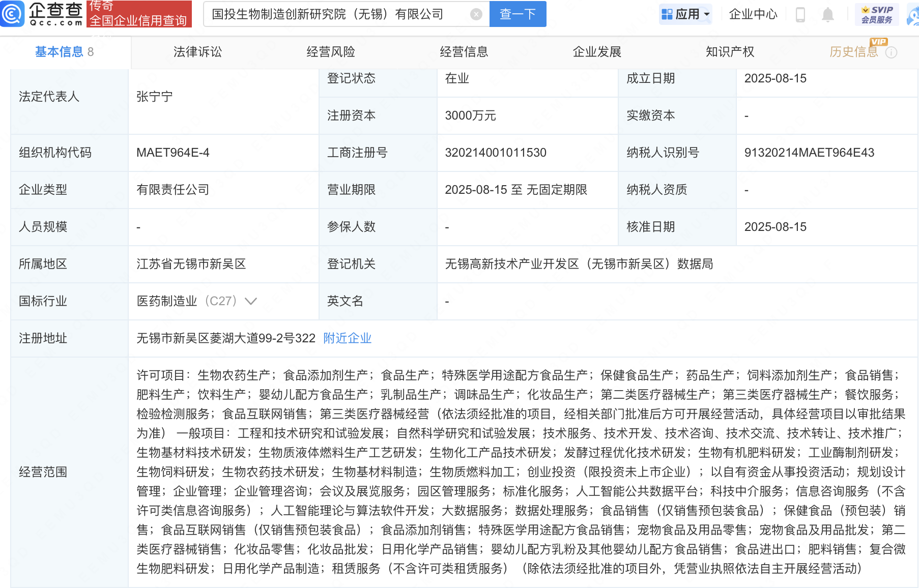Select registration number 320214001011530
Viewport: 919px width, 588px height.
496,153
